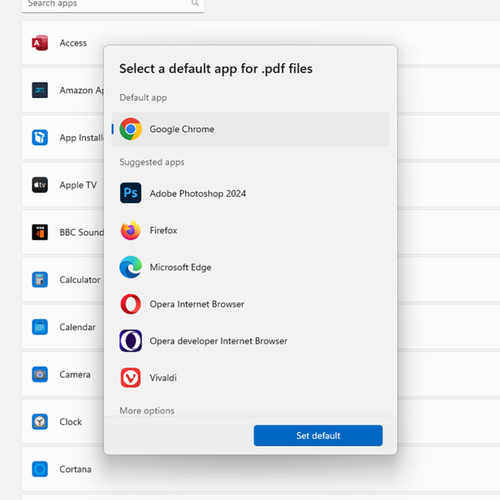
Task: Open the BBC Sounds icon
Action: [x=40, y=232]
